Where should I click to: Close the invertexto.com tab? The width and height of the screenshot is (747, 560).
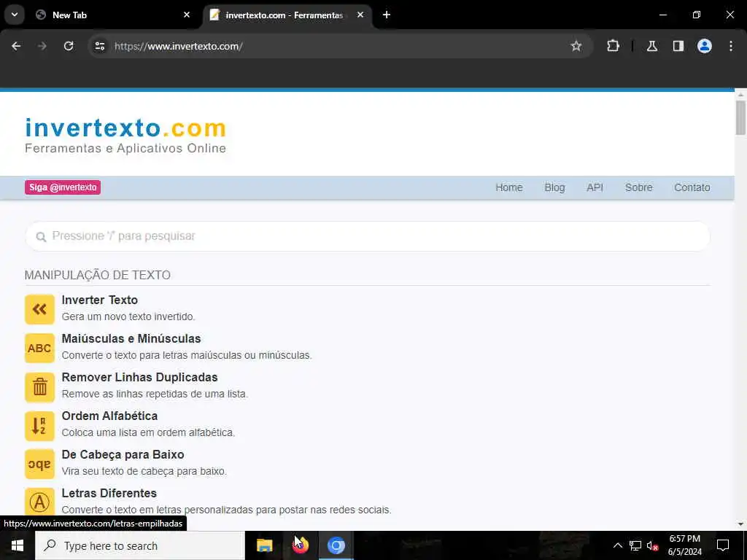(x=360, y=15)
